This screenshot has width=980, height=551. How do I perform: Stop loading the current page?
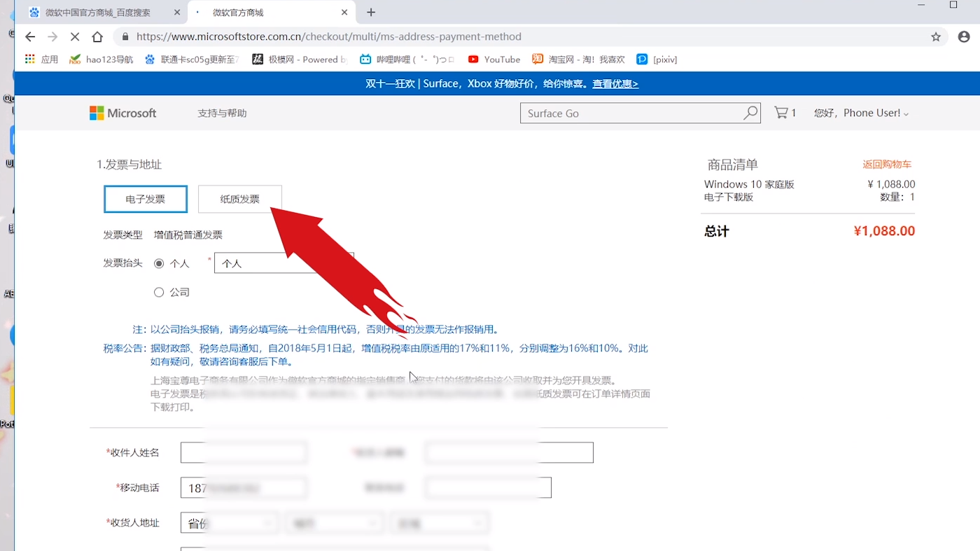point(75,37)
